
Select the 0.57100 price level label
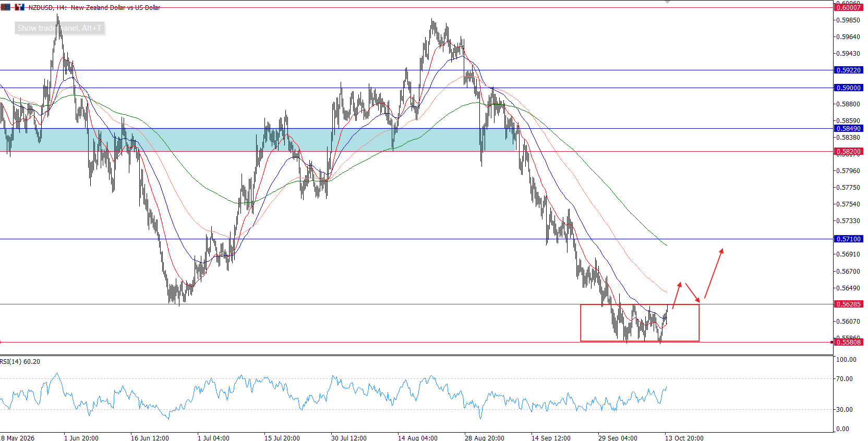pyautogui.click(x=849, y=239)
